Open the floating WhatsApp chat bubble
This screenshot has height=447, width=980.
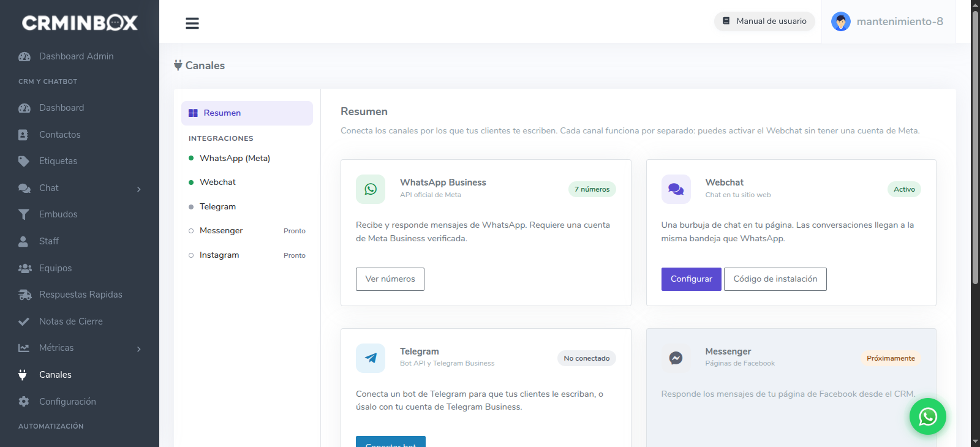[x=928, y=416]
